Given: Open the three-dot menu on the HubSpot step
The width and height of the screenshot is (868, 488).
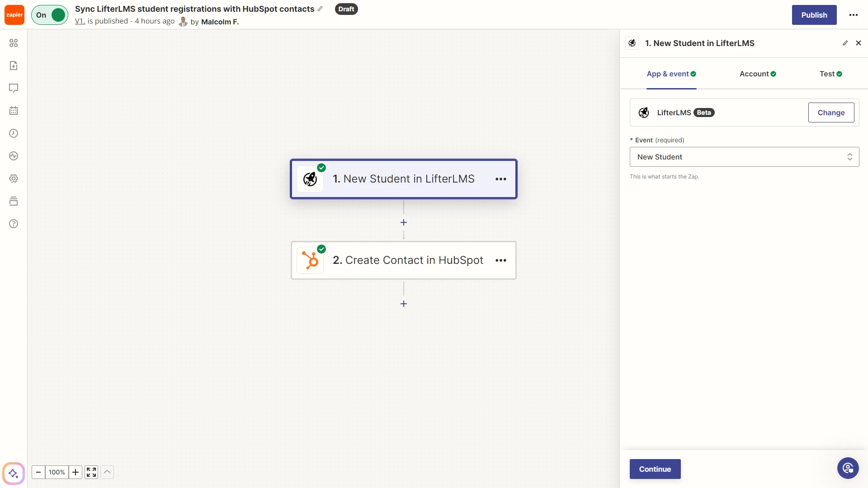Looking at the screenshot, I should click(x=500, y=260).
